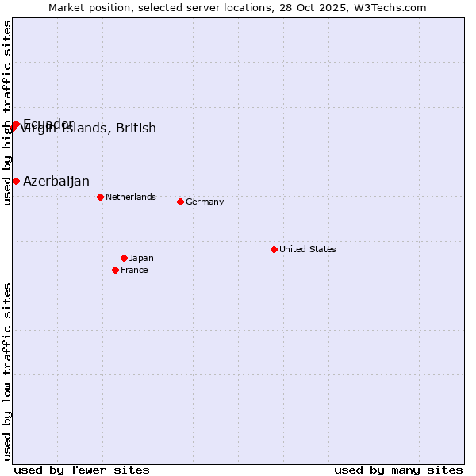Click the Netherlands text label
476x476 pixels.
point(130,197)
